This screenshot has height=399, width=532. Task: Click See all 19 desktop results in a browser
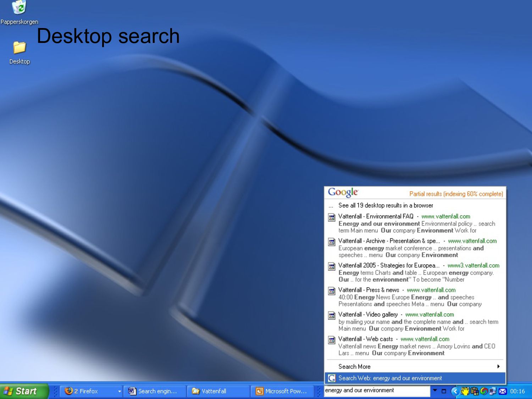386,205
